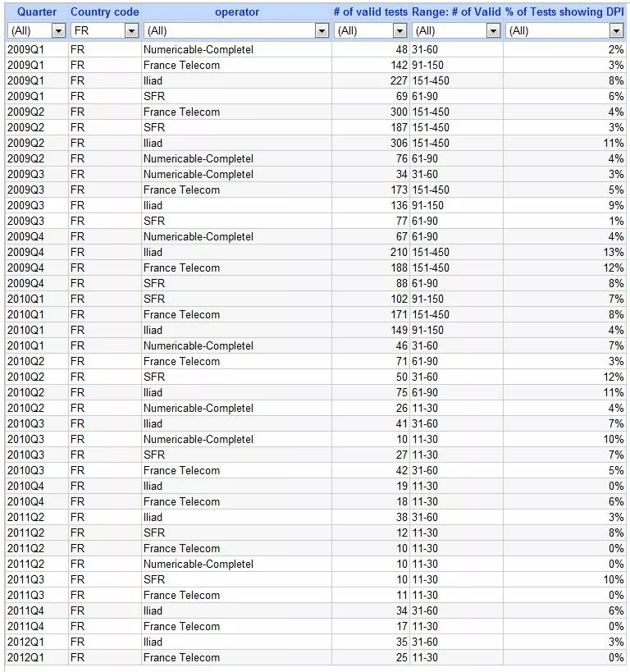The image size is (630, 672).
Task: Click SFR operator in the 2009Q4 row
Action: tap(154, 283)
